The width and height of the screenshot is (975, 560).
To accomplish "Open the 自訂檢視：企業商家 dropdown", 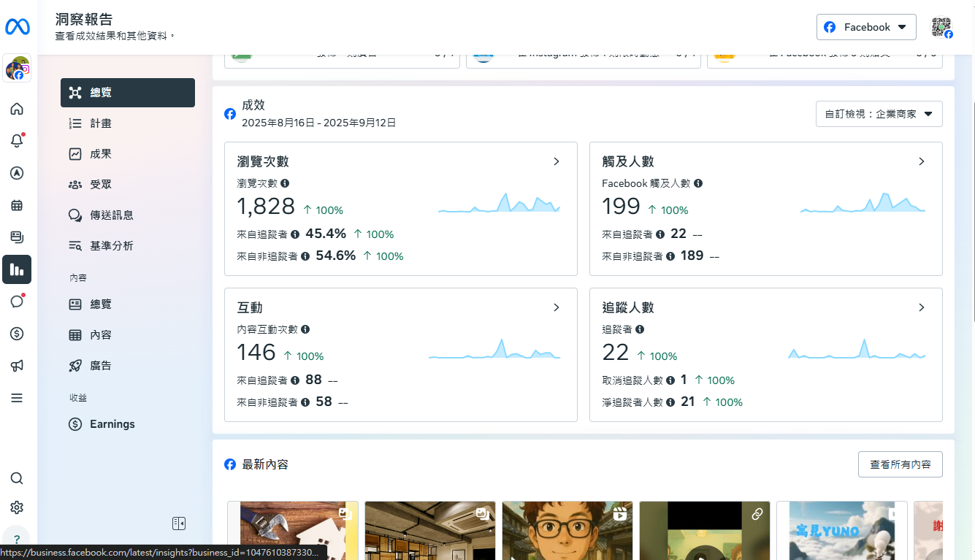I will 879,114.
